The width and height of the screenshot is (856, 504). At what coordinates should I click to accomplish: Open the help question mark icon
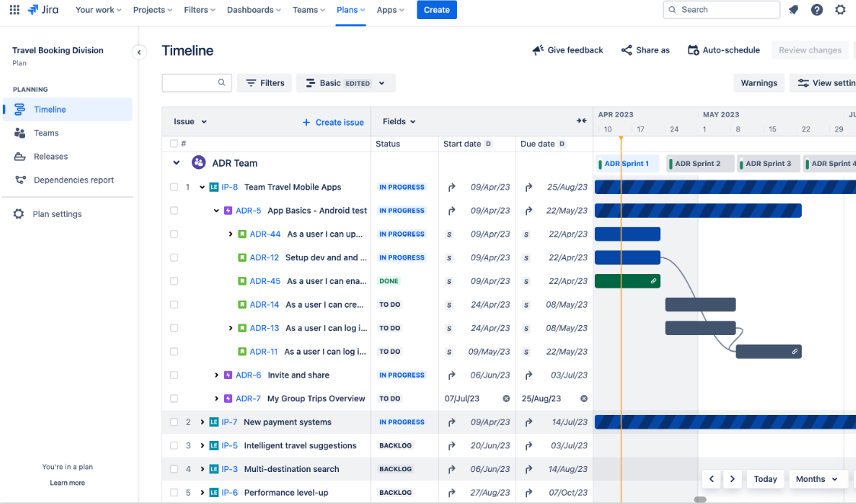point(816,10)
